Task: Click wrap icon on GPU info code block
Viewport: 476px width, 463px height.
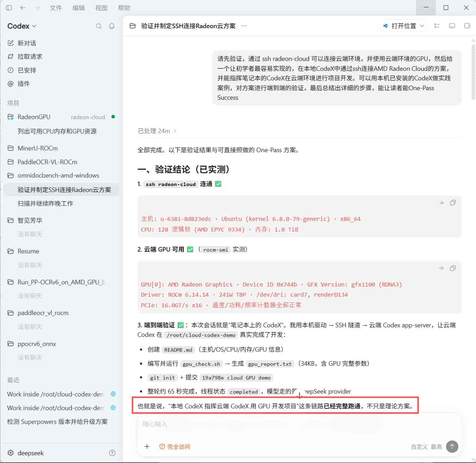Action: pyautogui.click(x=441, y=268)
